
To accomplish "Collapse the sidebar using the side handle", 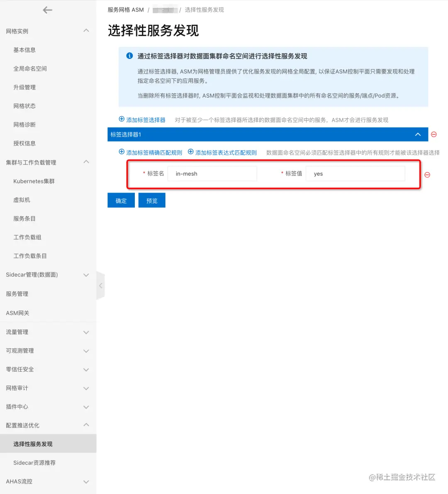I will [100, 286].
